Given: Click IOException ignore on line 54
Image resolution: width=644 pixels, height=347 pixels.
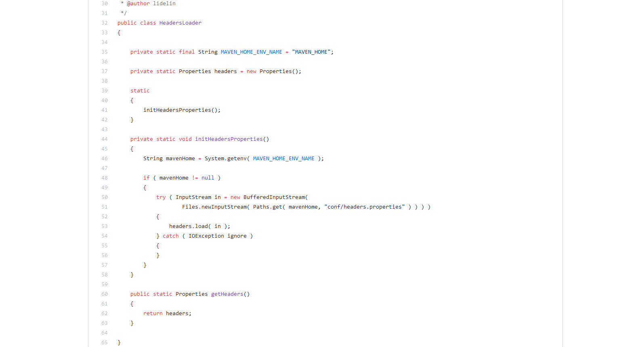Looking at the screenshot, I should click(x=217, y=236).
